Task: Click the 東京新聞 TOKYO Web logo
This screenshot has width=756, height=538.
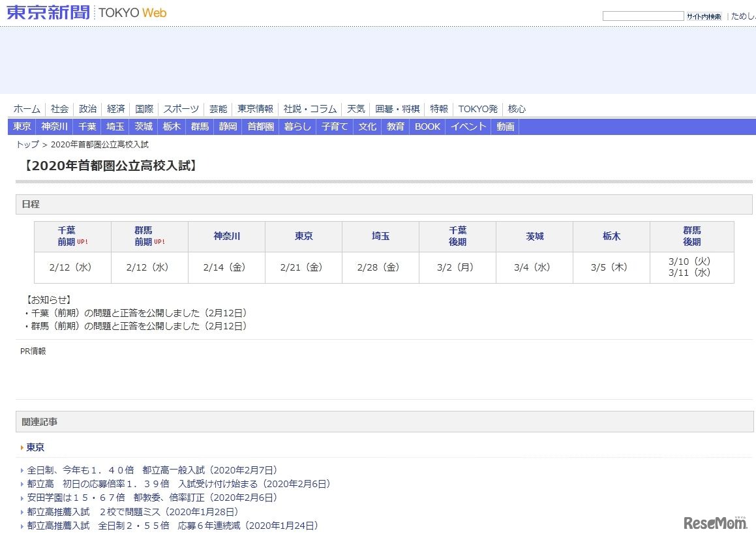Action: point(86,12)
